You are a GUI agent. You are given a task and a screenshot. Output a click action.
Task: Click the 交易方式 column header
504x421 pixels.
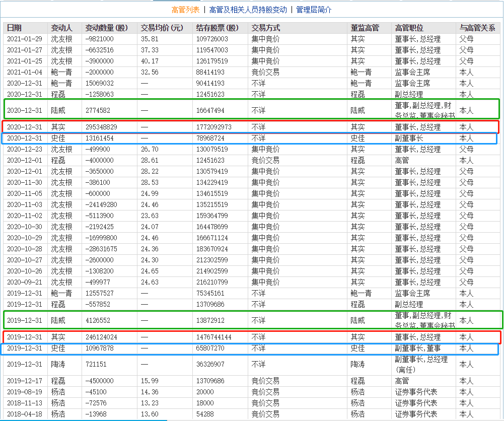(266, 28)
